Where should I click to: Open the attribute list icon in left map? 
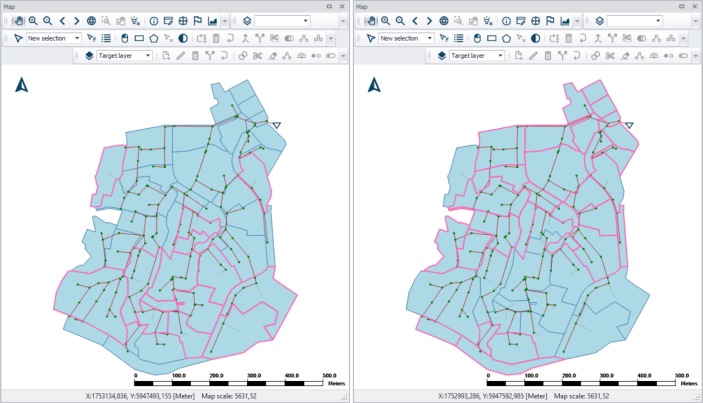tap(106, 39)
